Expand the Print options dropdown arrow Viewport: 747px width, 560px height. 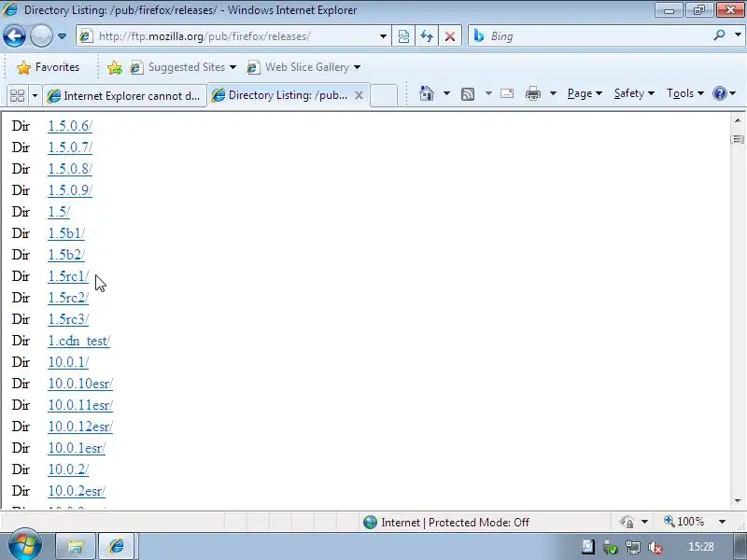pyautogui.click(x=553, y=93)
